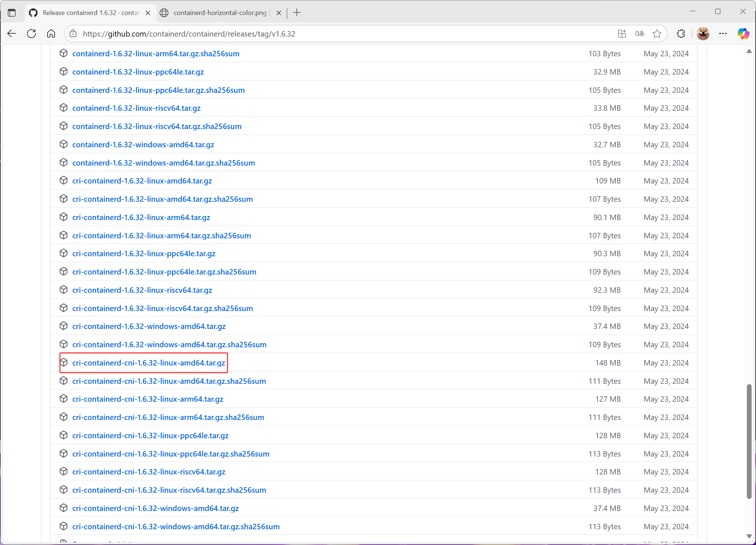Refresh the GitHub release page
756x545 pixels.
pos(31,34)
